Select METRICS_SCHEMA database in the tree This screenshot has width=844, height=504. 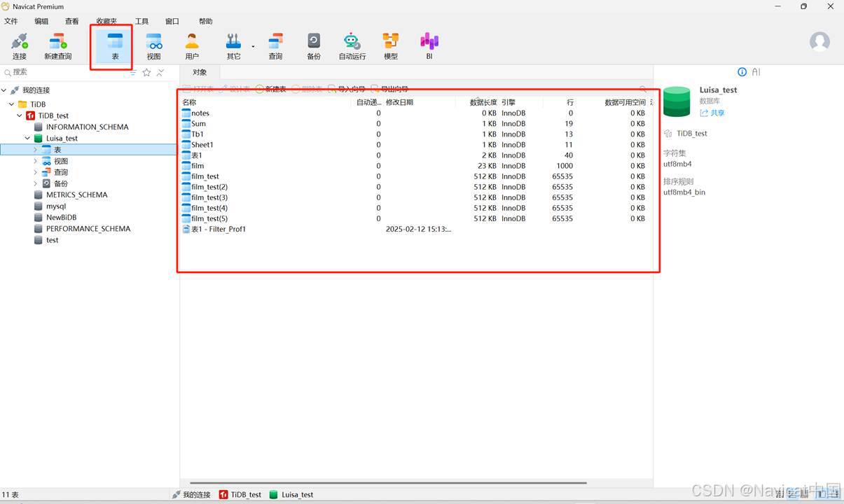[x=76, y=195]
